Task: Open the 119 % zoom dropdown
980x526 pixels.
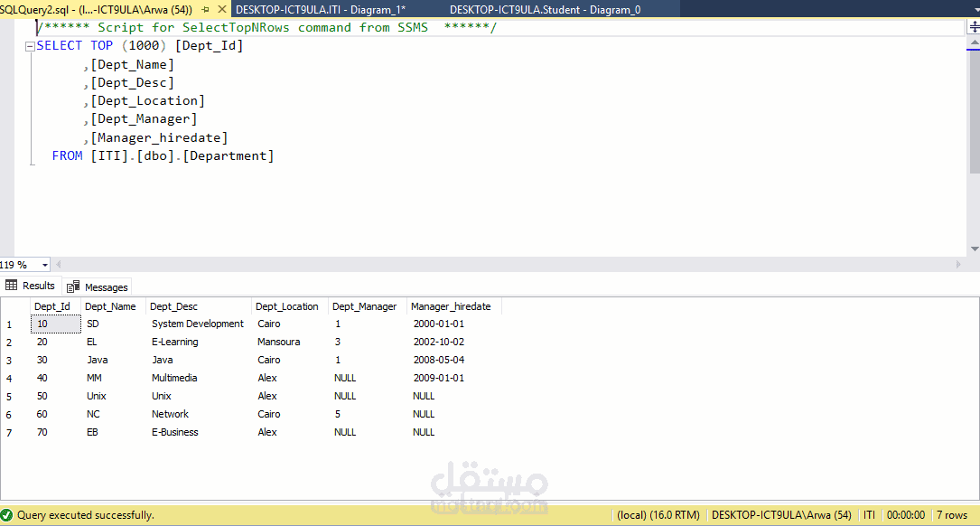Action: pos(44,265)
